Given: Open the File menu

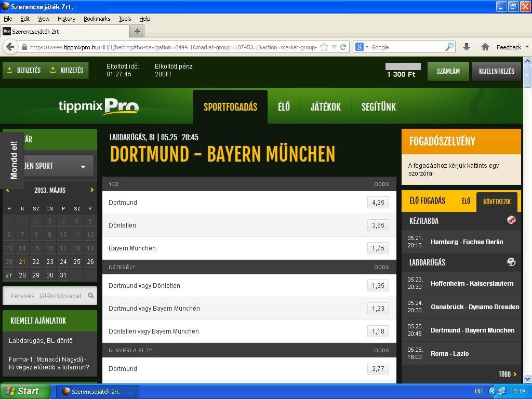Looking at the screenshot, I should click(x=8, y=19).
